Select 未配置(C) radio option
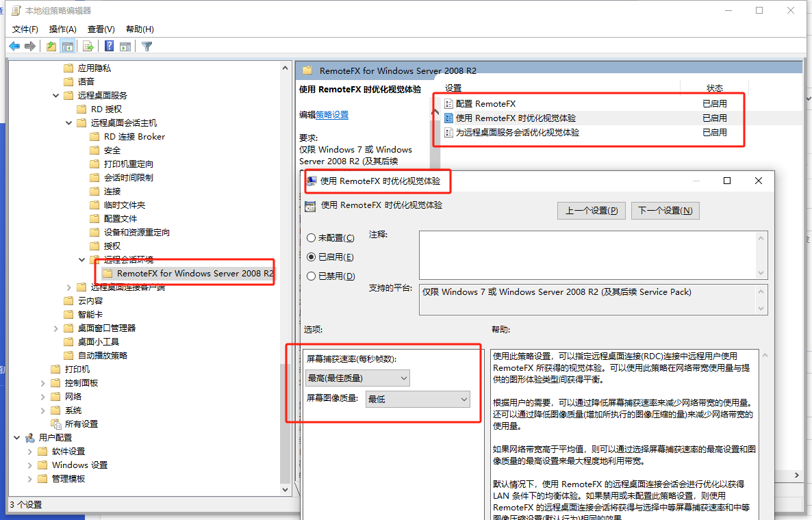Viewport: 812px width, 520px height. 312,238
